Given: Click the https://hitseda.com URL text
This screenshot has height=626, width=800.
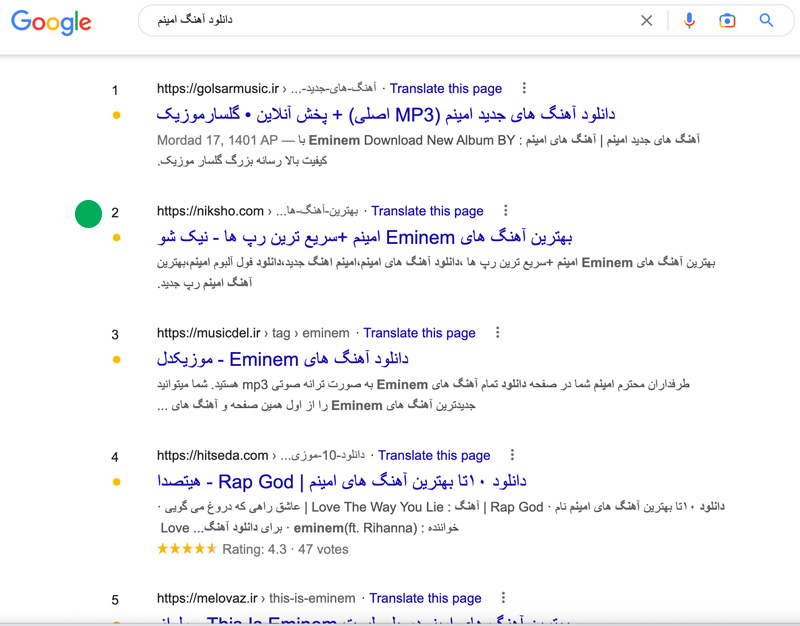Looking at the screenshot, I should (x=212, y=456).
